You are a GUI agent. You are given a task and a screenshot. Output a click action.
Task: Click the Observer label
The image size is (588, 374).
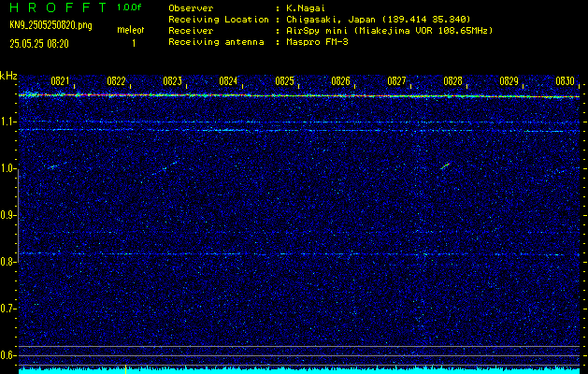(x=191, y=8)
